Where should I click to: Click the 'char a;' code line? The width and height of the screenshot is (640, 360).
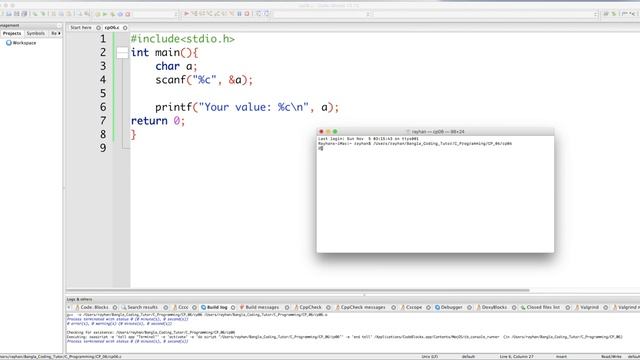pos(176,66)
